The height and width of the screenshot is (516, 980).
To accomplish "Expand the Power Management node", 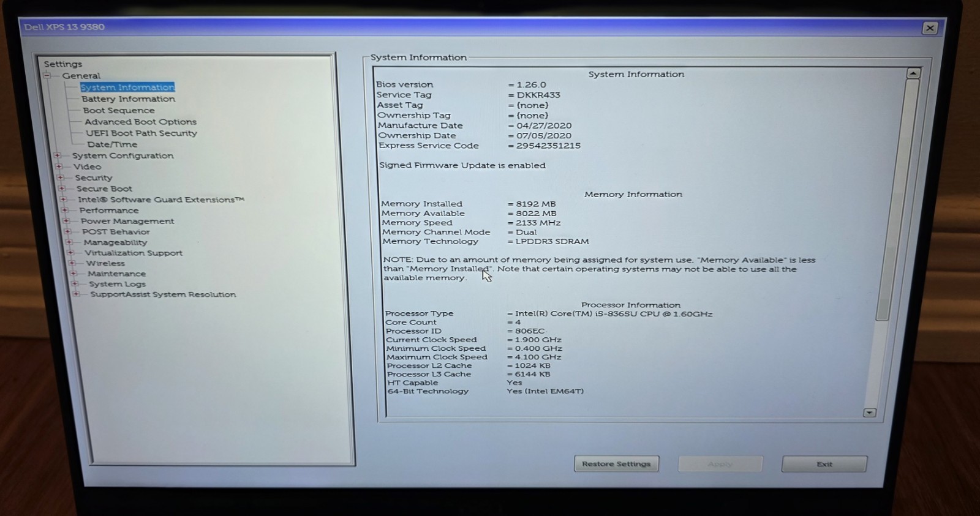I will click(66, 221).
